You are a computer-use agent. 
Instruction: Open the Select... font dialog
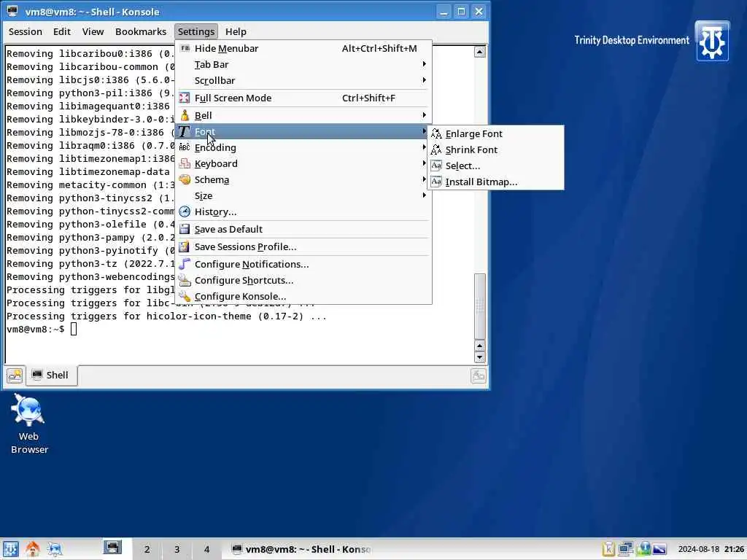(x=496, y=166)
